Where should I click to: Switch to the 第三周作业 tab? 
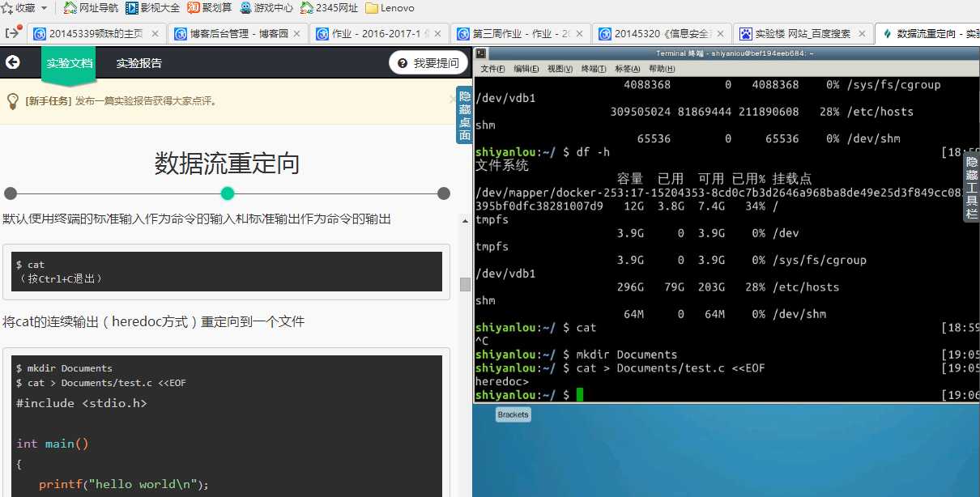pyautogui.click(x=520, y=33)
